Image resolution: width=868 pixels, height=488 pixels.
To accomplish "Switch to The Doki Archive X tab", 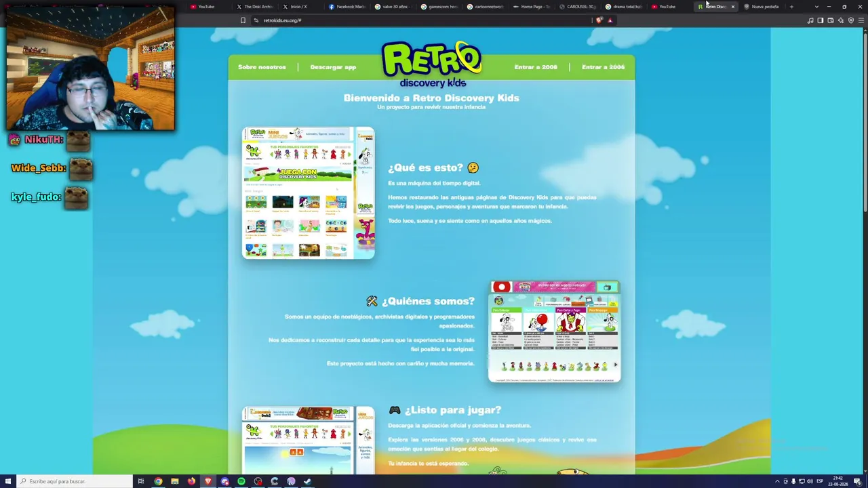I will point(254,7).
